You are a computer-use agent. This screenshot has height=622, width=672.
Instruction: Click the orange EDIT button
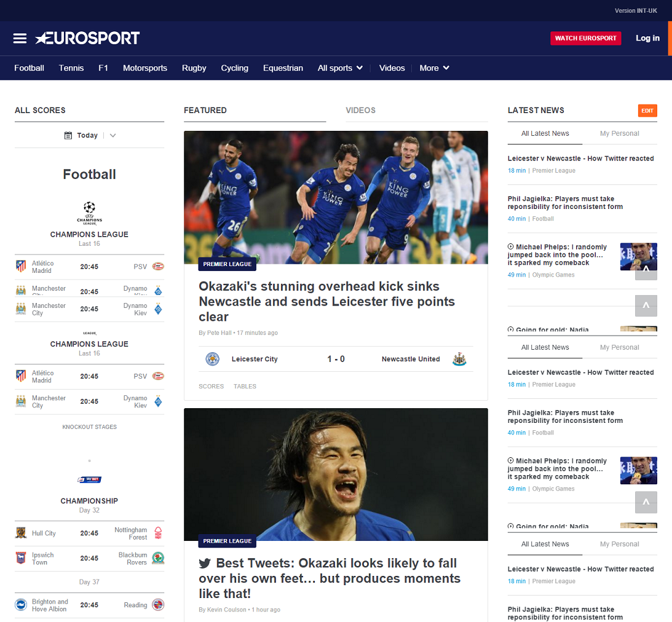647,111
